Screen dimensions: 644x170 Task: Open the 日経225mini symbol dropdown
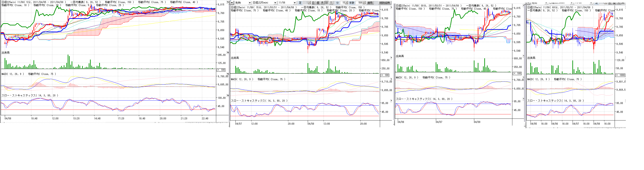(x=275, y=3)
